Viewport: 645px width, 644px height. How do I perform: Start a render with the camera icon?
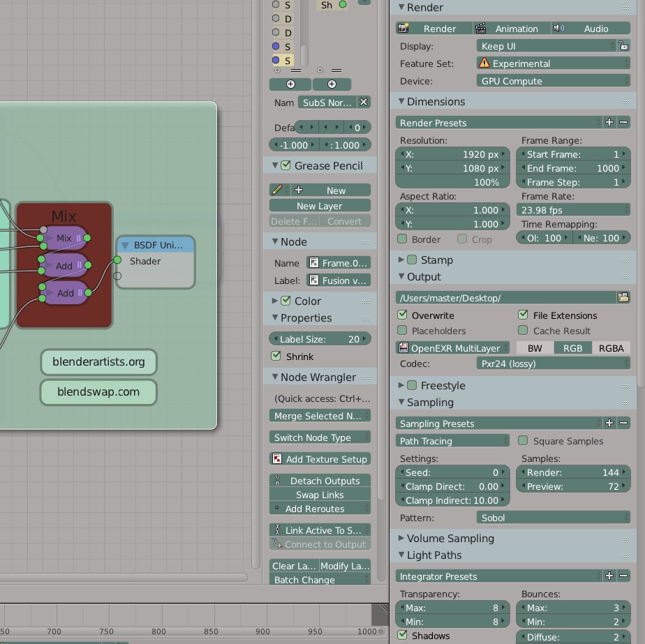tap(403, 28)
